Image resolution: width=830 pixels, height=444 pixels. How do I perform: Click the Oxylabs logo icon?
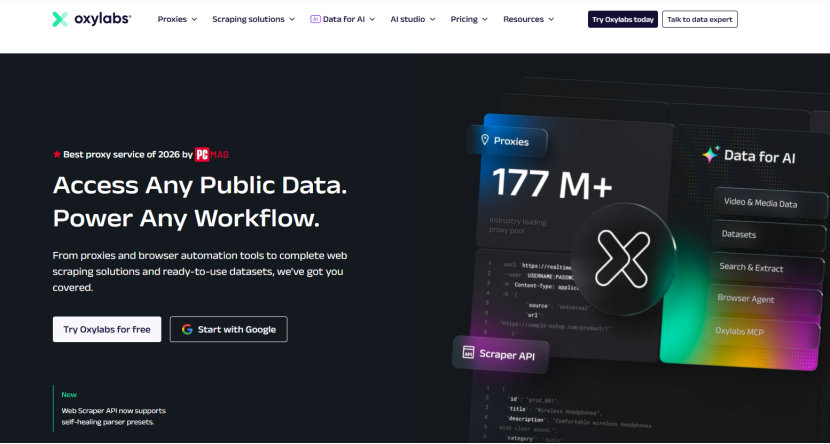click(60, 19)
